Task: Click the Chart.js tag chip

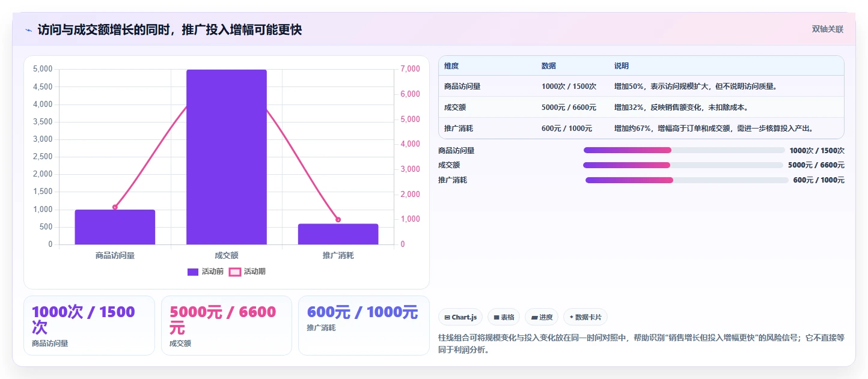Action: tap(460, 317)
